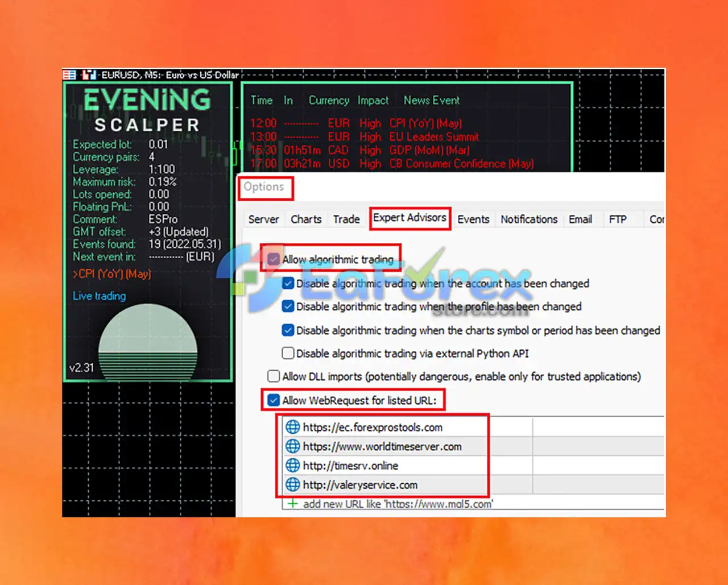Click the News Event column header
Image resolution: width=728 pixels, height=585 pixels.
tap(432, 101)
